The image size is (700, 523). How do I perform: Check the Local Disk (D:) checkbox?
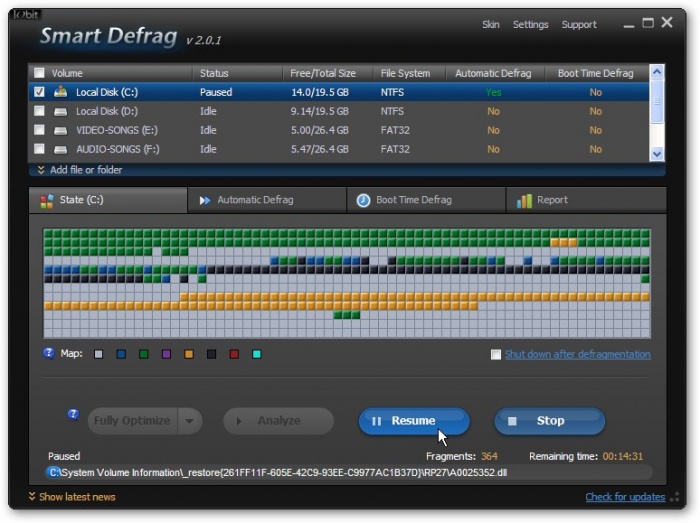pyautogui.click(x=39, y=111)
